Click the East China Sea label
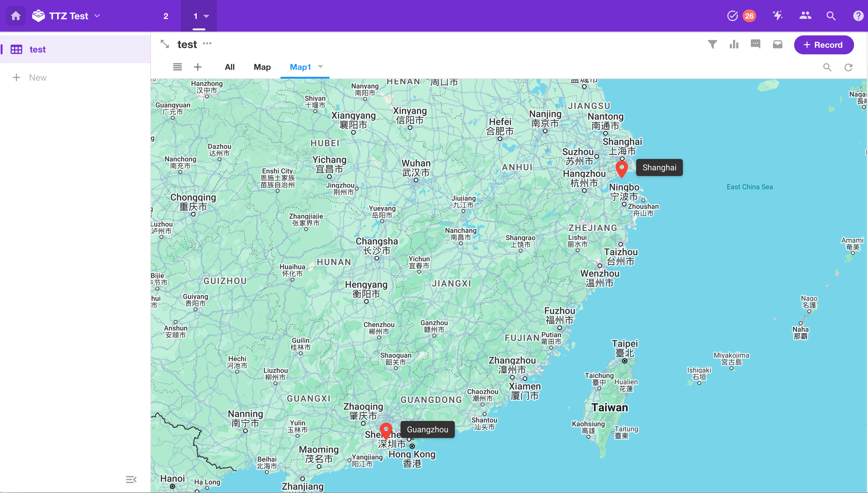The width and height of the screenshot is (868, 493). [x=750, y=187]
